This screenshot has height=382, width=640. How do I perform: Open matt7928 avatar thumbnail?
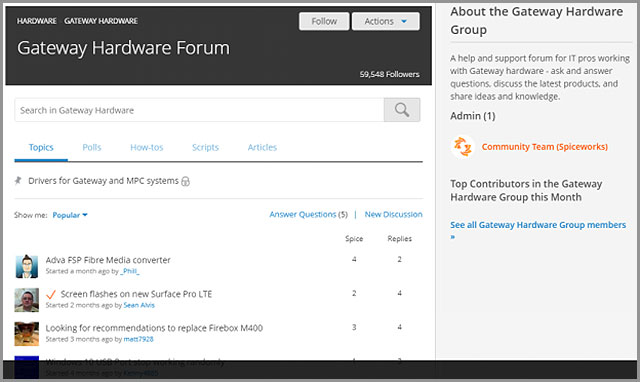point(27,334)
